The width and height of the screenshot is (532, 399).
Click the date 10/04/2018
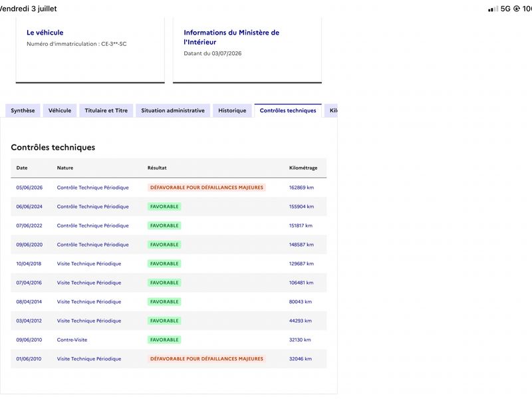(29, 263)
